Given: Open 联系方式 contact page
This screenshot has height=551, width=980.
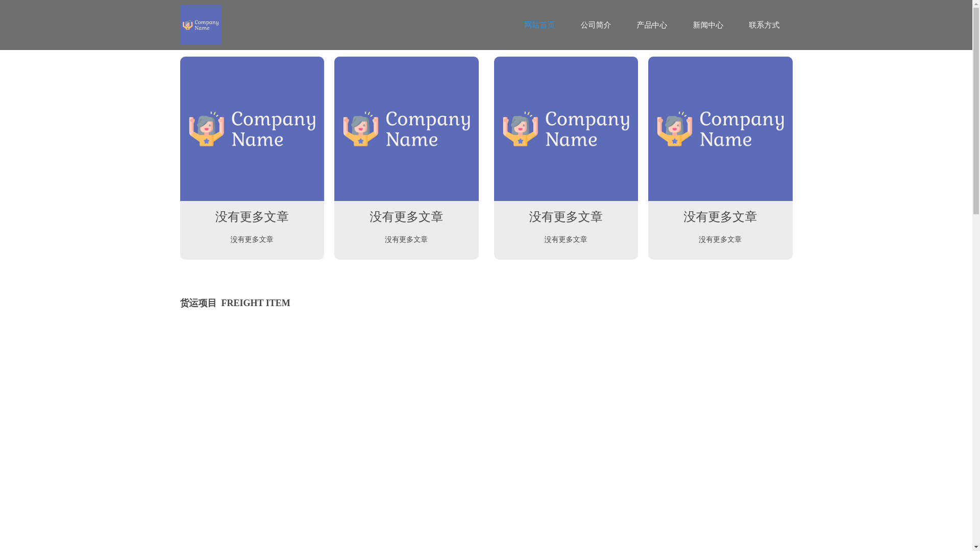Looking at the screenshot, I should point(764,25).
